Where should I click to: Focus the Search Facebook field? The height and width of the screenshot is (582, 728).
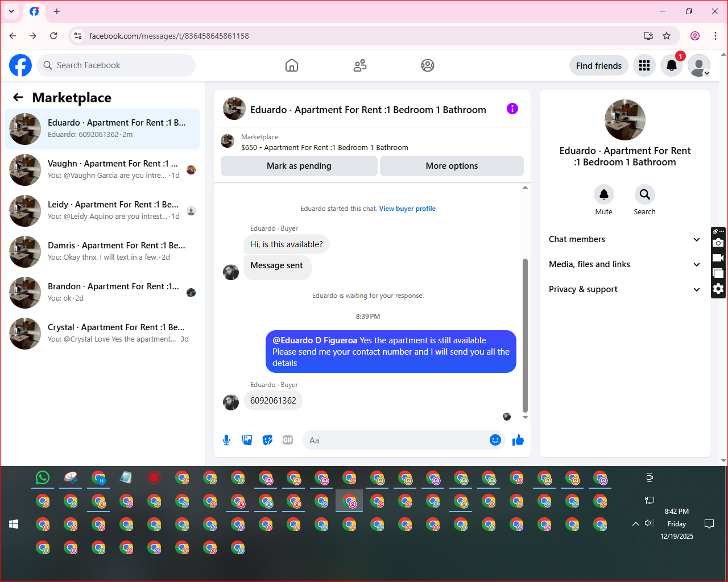click(x=116, y=65)
